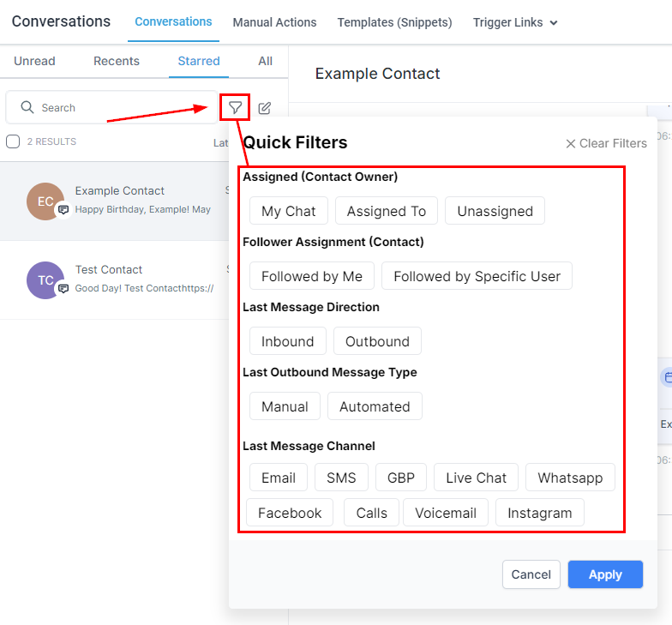Open the filter funnel icon
The width and height of the screenshot is (672, 625).
click(235, 108)
